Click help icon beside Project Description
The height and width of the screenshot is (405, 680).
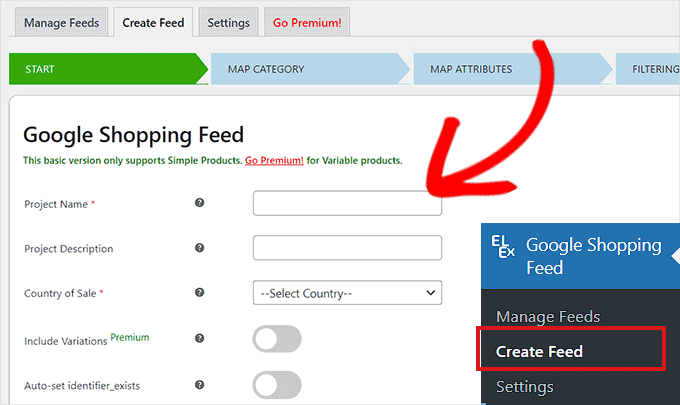pyautogui.click(x=199, y=248)
